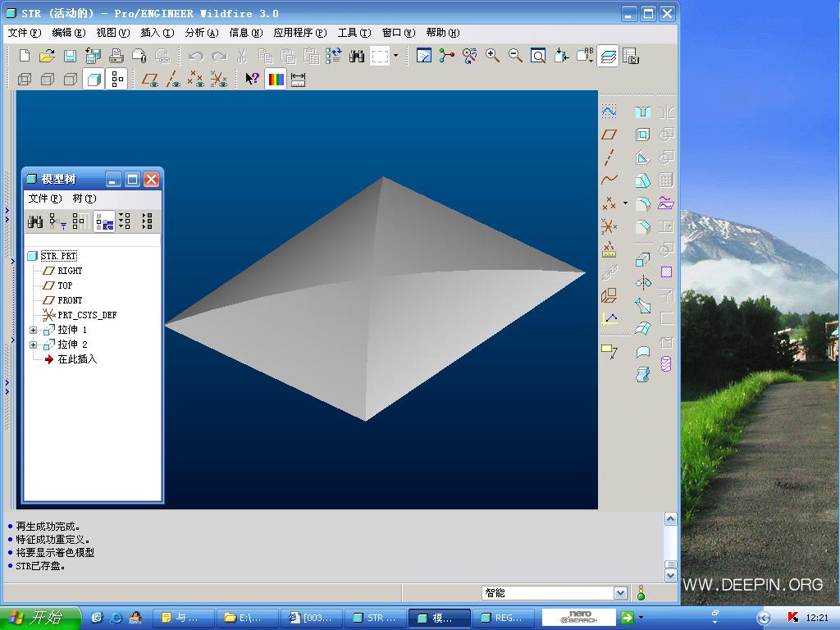Image resolution: width=840 pixels, height=630 pixels.
Task: Switch to the E:\ folder taskbar button
Action: tap(247, 618)
